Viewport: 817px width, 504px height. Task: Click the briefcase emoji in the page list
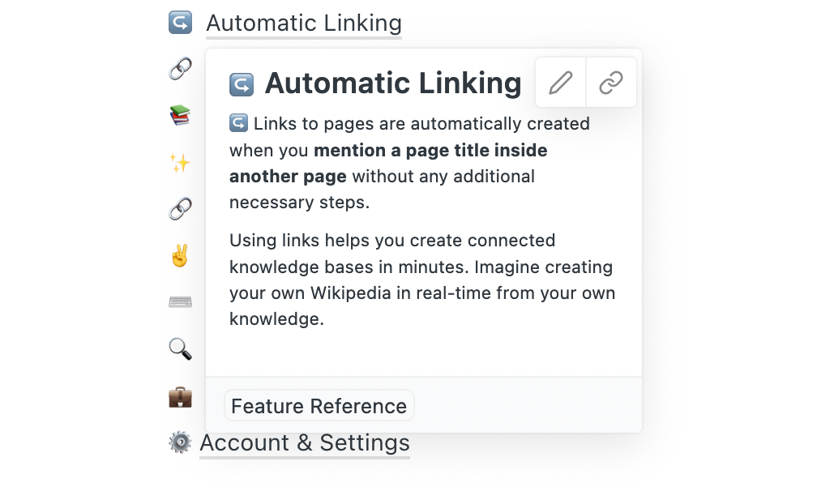tap(180, 396)
